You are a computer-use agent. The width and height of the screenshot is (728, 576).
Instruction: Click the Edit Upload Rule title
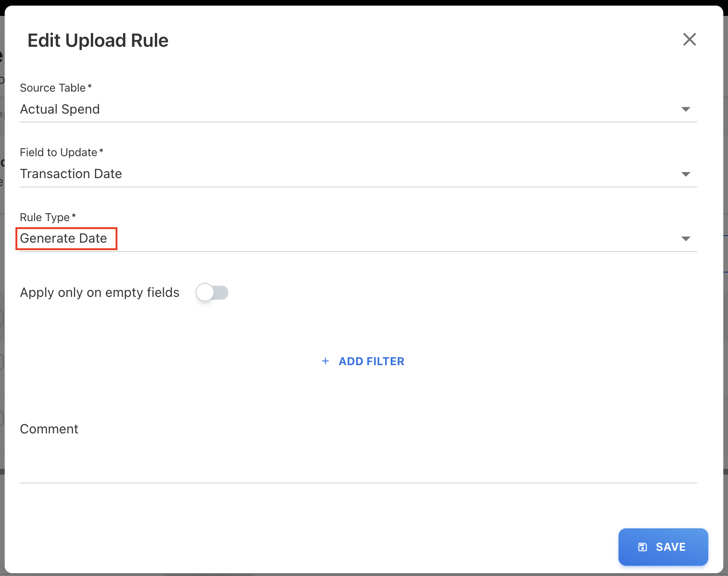[x=98, y=41]
